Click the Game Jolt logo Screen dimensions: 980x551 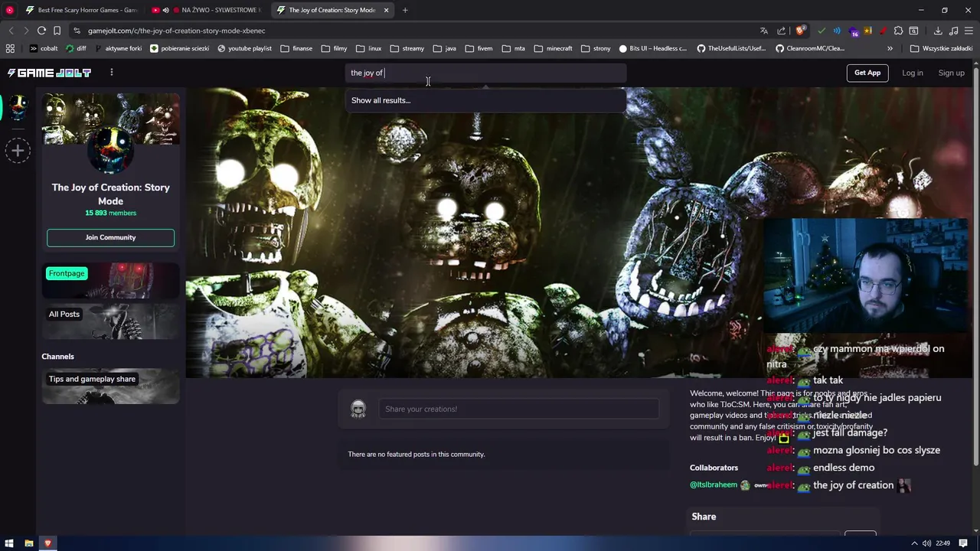(49, 73)
